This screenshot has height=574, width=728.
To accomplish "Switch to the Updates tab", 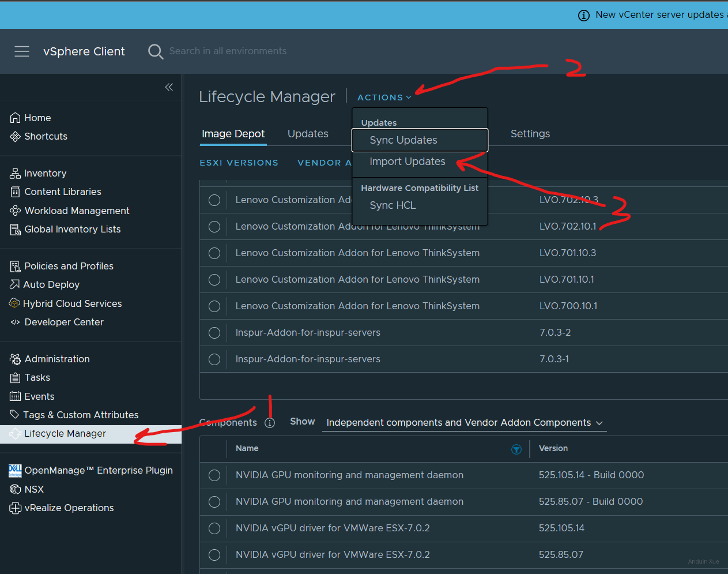I will click(x=308, y=134).
